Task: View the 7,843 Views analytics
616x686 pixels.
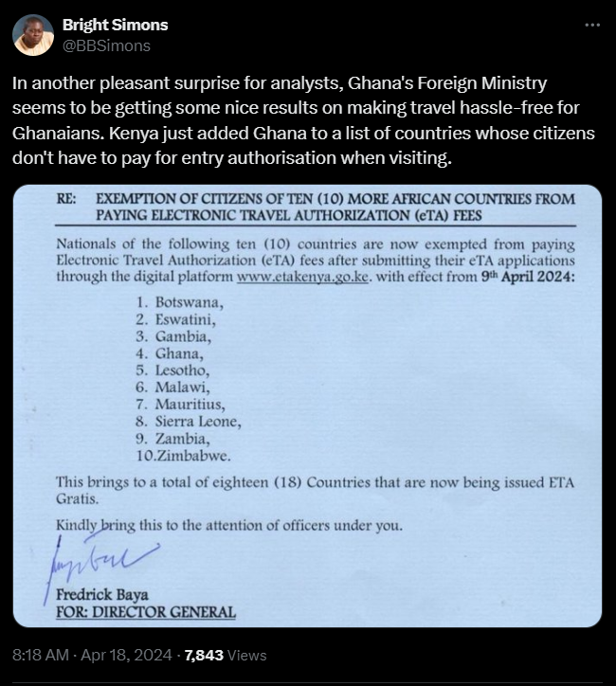Action: [x=226, y=655]
